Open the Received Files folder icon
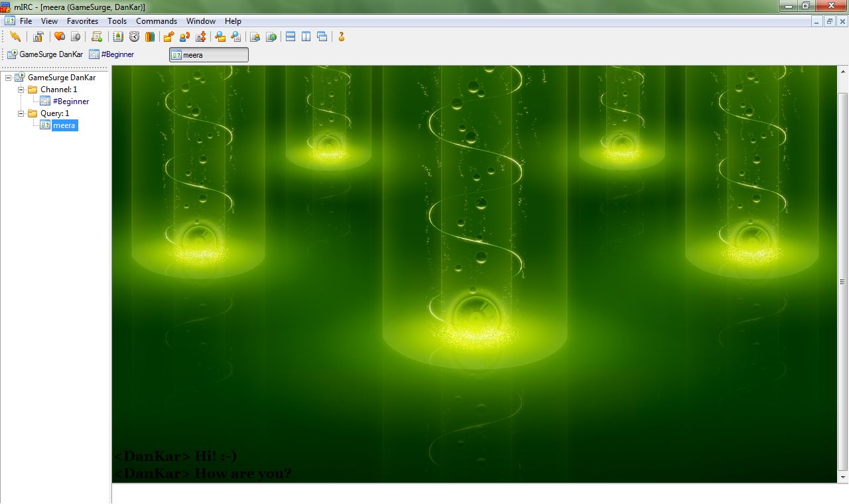 [220, 36]
